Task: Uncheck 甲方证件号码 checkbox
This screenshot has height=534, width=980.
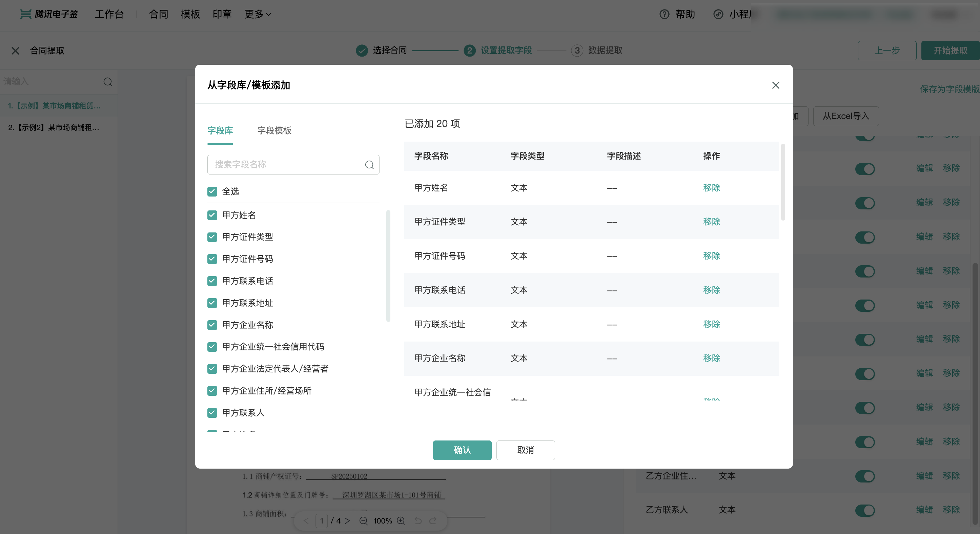Action: pyautogui.click(x=212, y=259)
